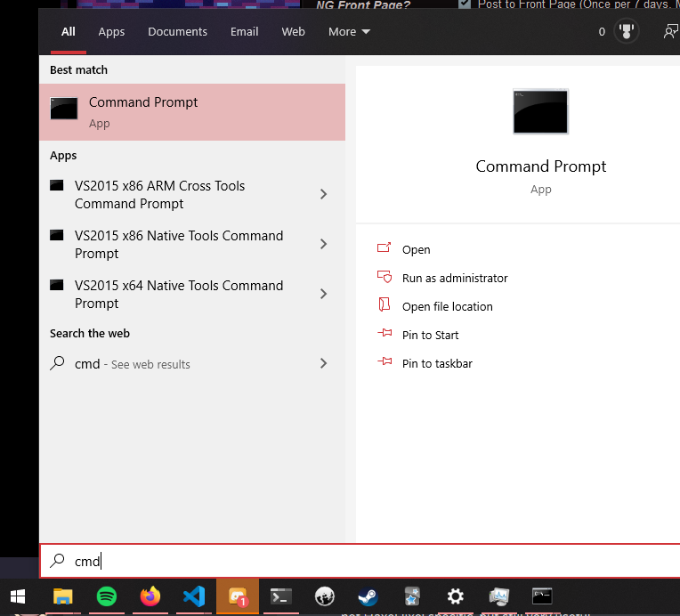The height and width of the screenshot is (616, 680).
Task: Expand VS2015 x86 ARM Cross Tools options arrow
Action: point(323,194)
